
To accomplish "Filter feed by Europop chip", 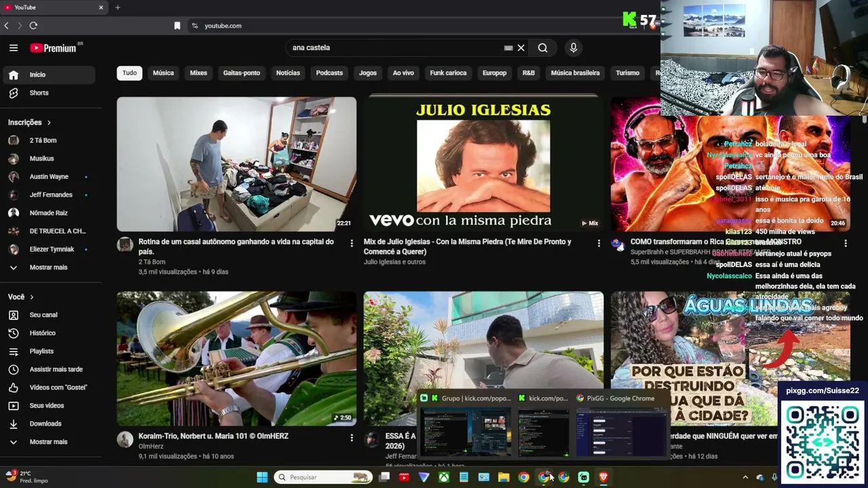I will (x=494, y=73).
